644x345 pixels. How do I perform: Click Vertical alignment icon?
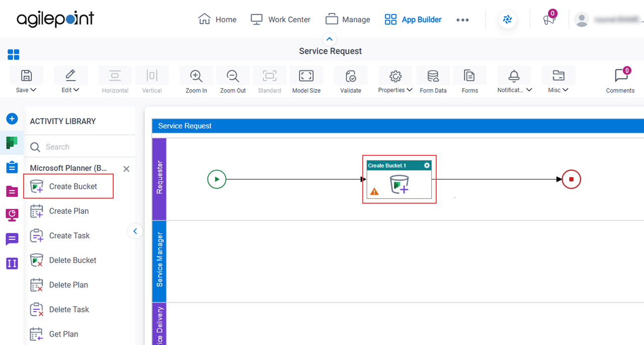(x=151, y=76)
